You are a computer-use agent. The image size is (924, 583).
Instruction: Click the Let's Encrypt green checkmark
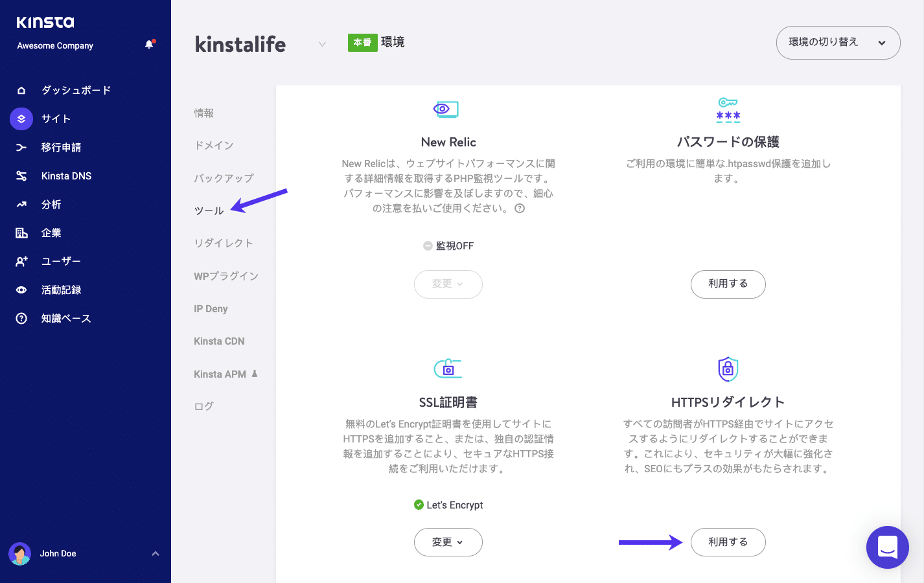click(x=419, y=505)
